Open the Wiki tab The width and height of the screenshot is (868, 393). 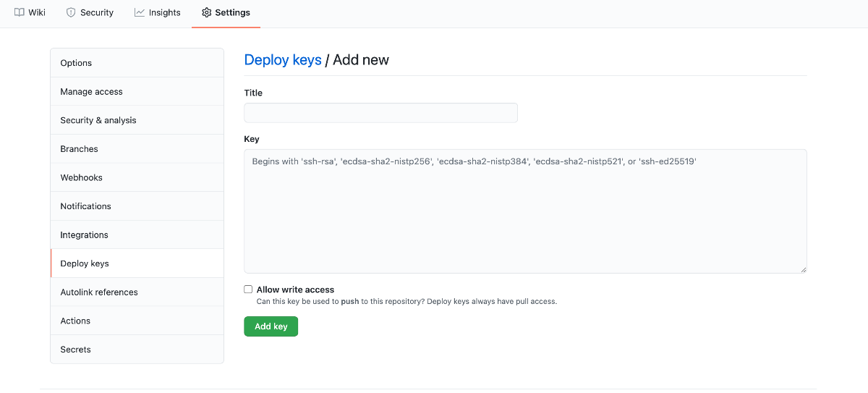(30, 12)
